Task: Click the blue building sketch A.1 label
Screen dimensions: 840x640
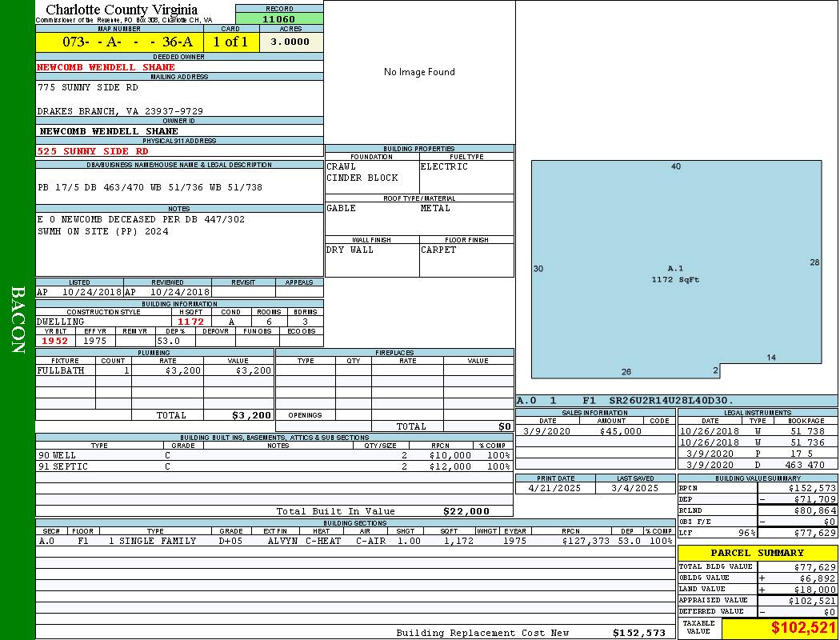Action: pyautogui.click(x=675, y=269)
